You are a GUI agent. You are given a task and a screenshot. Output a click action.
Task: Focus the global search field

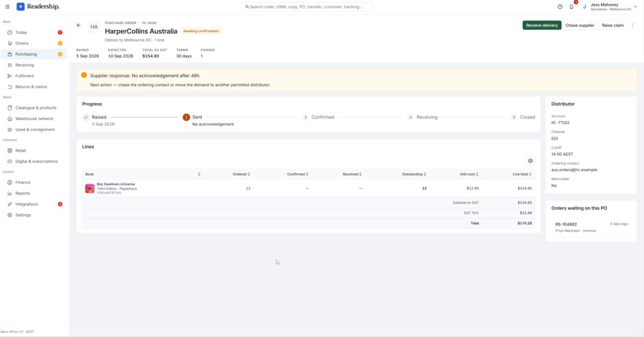coord(308,7)
